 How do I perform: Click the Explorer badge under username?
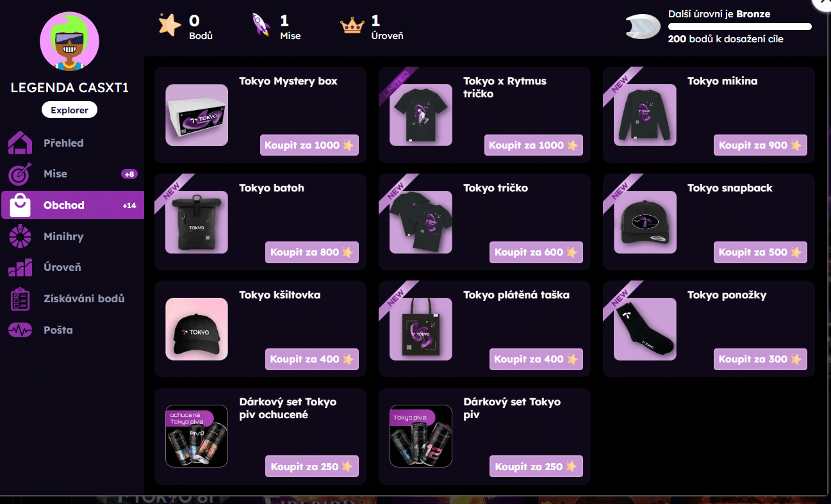coord(69,110)
